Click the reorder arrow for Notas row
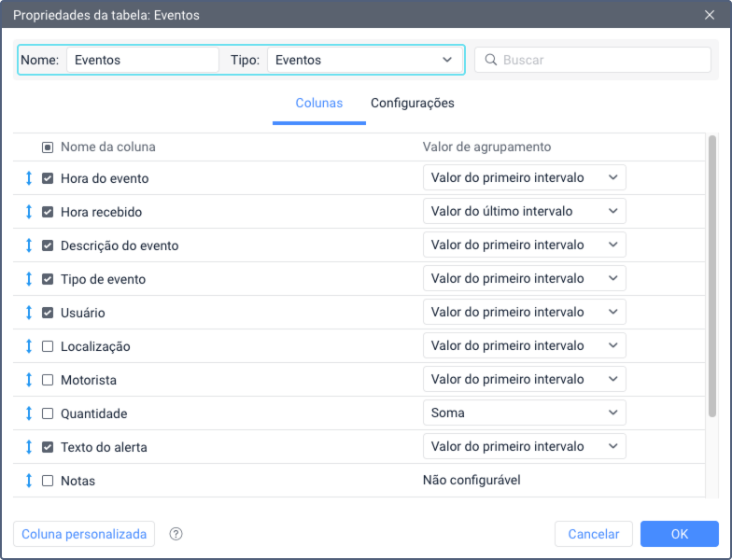Viewport: 732px width, 560px height. pos(29,481)
